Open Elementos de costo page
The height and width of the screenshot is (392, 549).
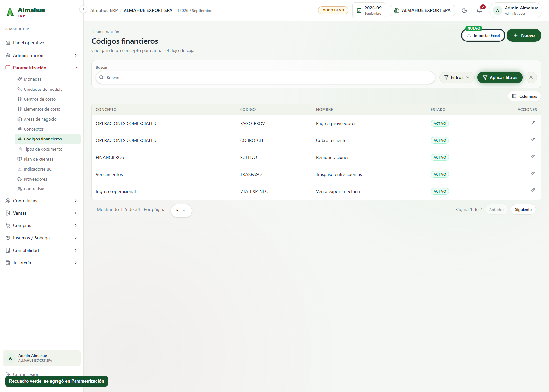(48, 109)
